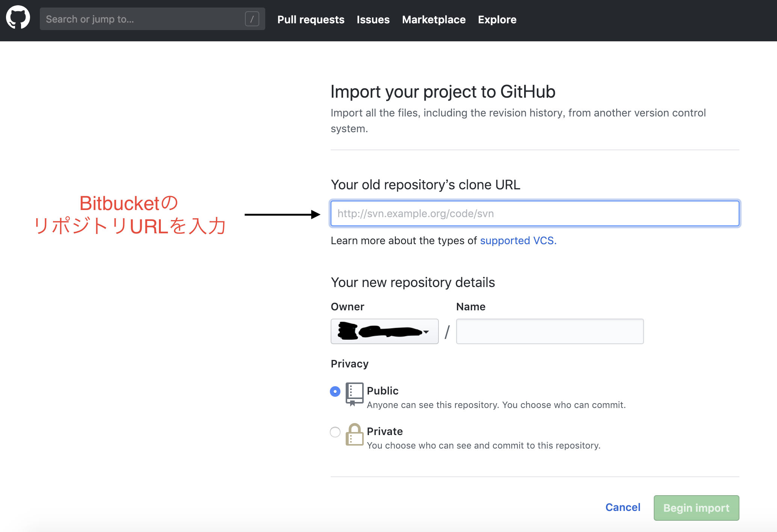Click the lock icon beside Private option
777x532 pixels.
click(354, 436)
